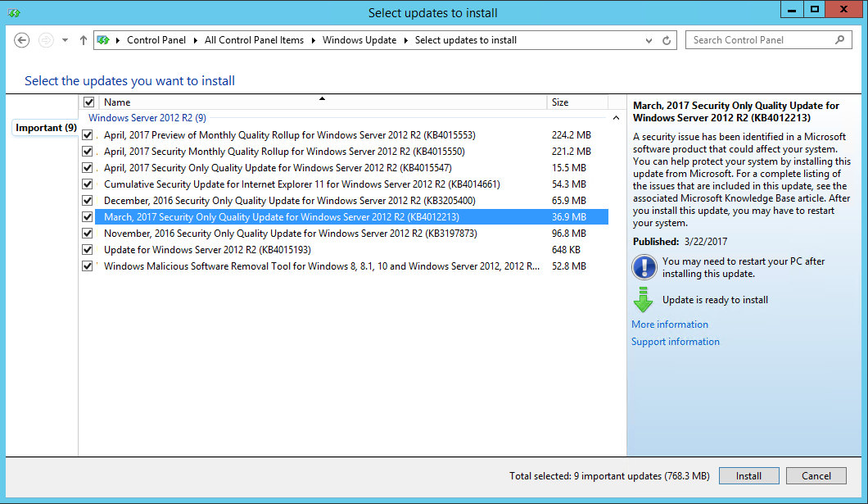The image size is (868, 504).
Task: Click the Cancel button
Action: 816,476
